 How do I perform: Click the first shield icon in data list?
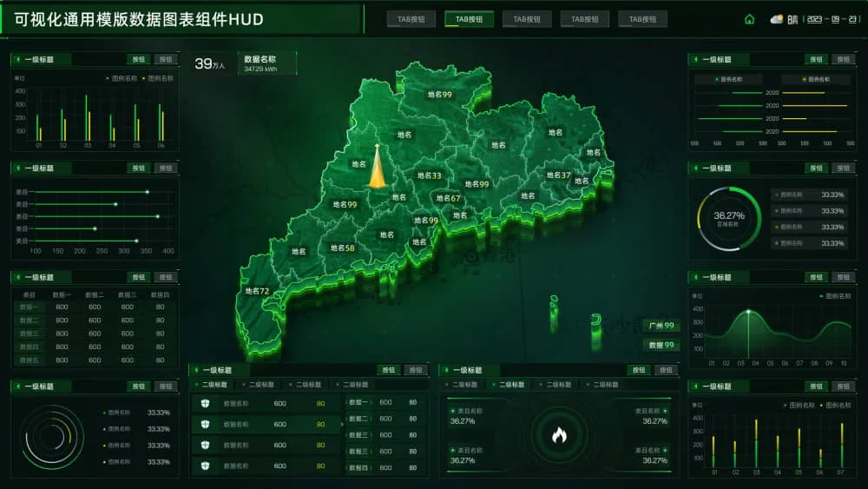(x=205, y=404)
